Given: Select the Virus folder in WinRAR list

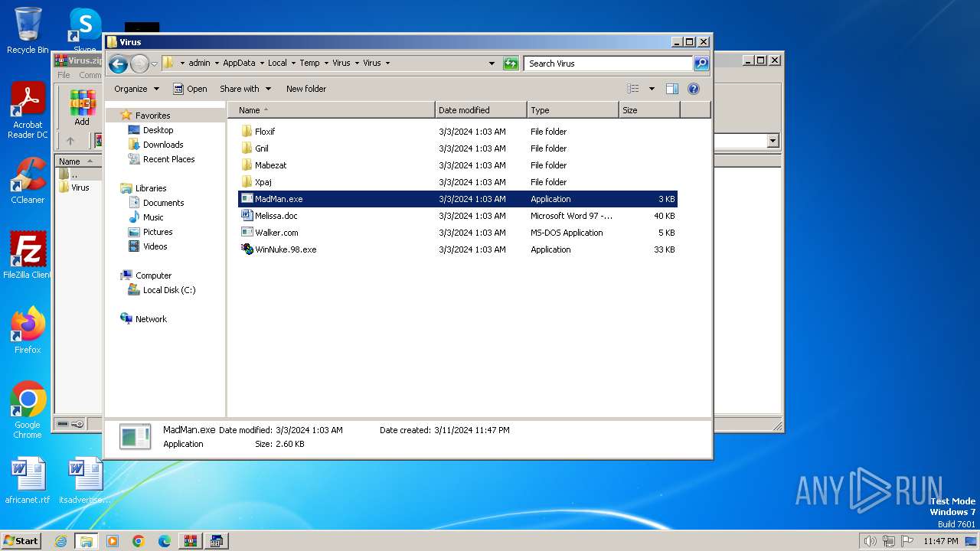Looking at the screenshot, I should [80, 187].
